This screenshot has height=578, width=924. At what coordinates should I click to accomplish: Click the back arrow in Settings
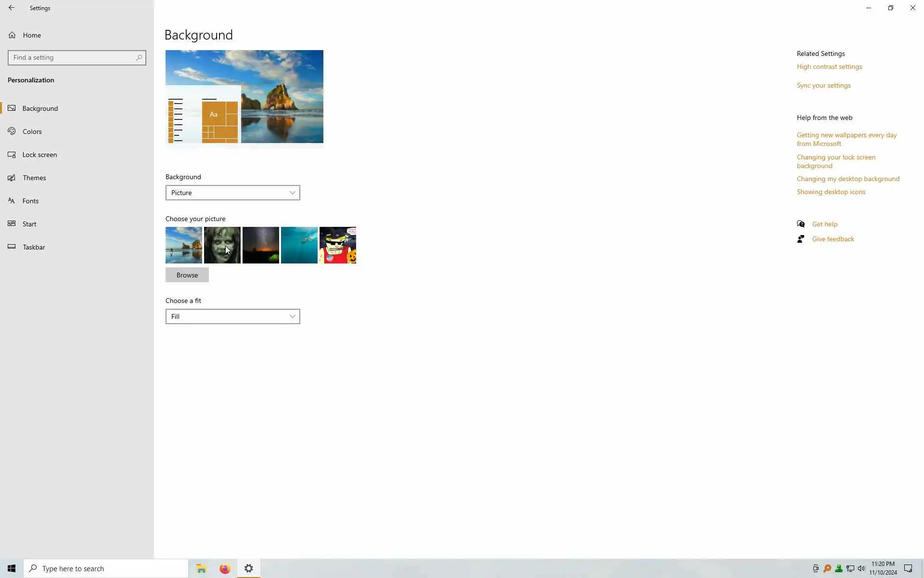(x=12, y=8)
